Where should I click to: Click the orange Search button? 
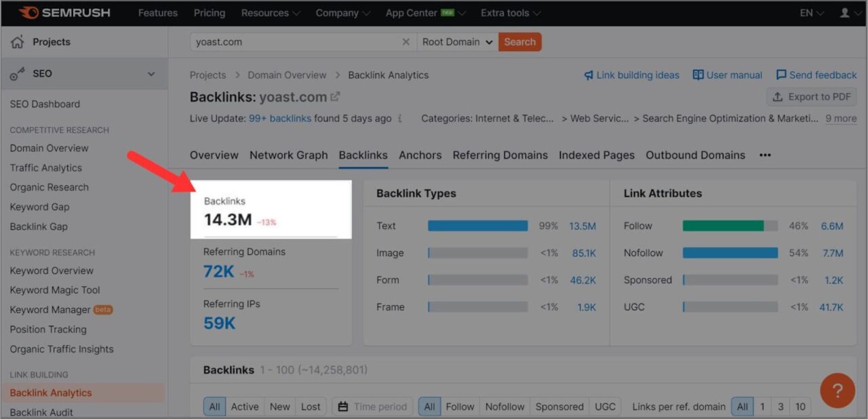click(x=519, y=41)
